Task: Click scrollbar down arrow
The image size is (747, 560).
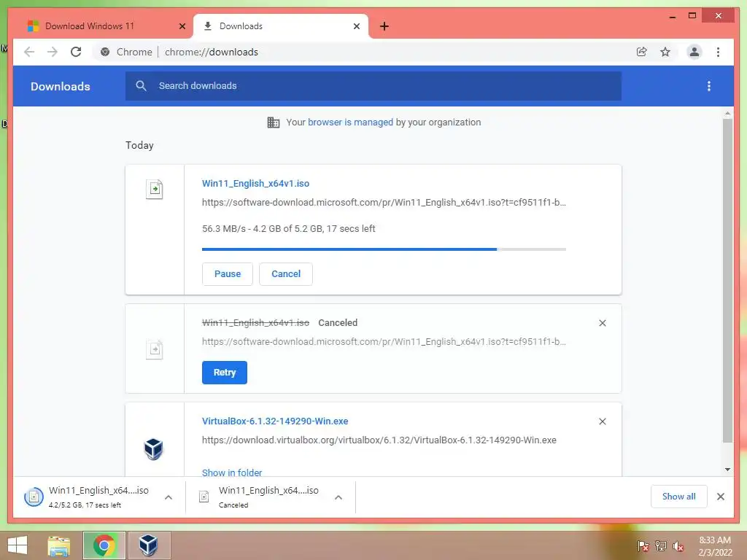Action: pos(727,469)
